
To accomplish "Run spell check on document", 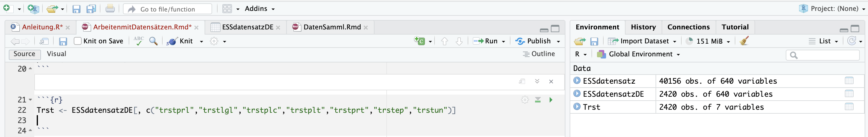I will tap(138, 41).
